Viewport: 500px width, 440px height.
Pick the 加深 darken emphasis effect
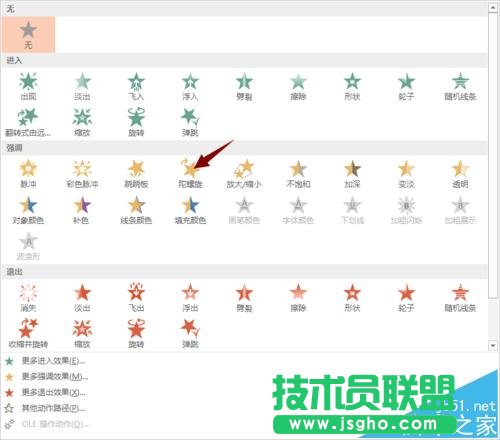point(352,174)
